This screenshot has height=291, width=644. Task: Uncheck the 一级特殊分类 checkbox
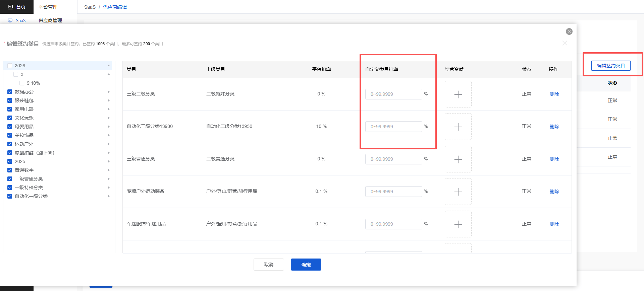(x=10, y=188)
